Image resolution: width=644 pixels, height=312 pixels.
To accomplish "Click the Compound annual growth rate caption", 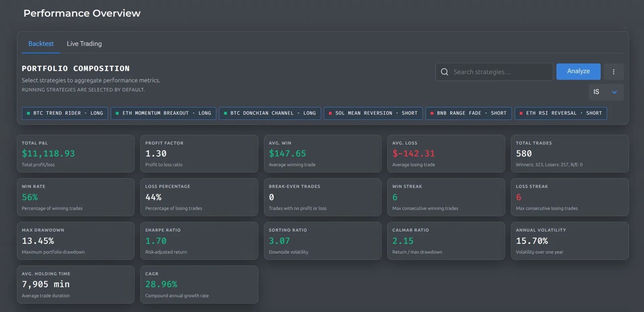I will point(177,296).
